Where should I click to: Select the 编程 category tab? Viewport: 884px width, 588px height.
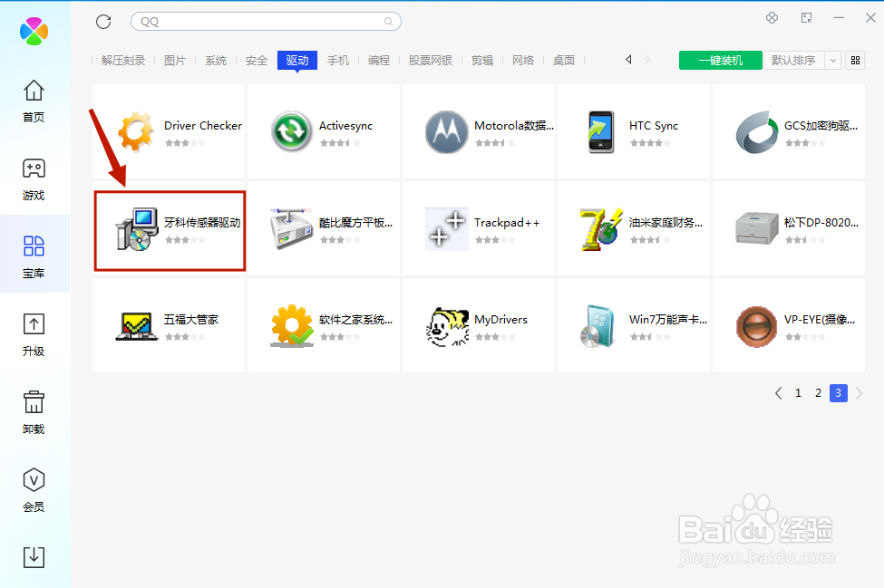[x=379, y=61]
